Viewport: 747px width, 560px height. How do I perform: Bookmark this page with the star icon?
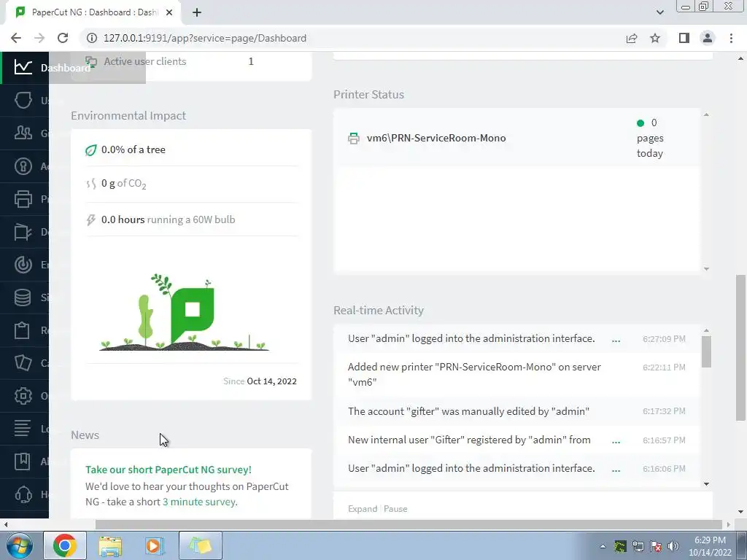point(655,38)
